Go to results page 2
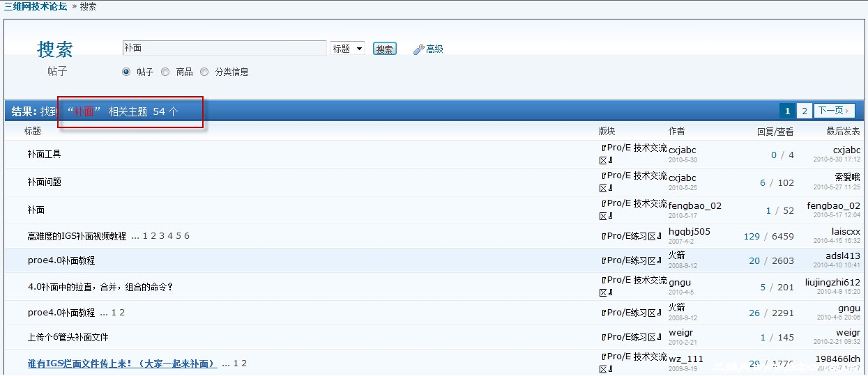Image resolution: width=868 pixels, height=376 pixels. coord(805,111)
